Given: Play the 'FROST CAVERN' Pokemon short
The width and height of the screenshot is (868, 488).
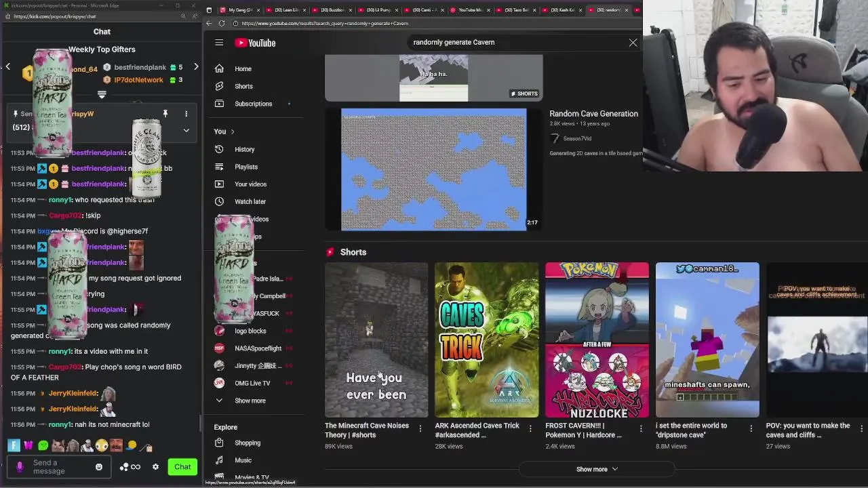Looking at the screenshot, I should (597, 340).
